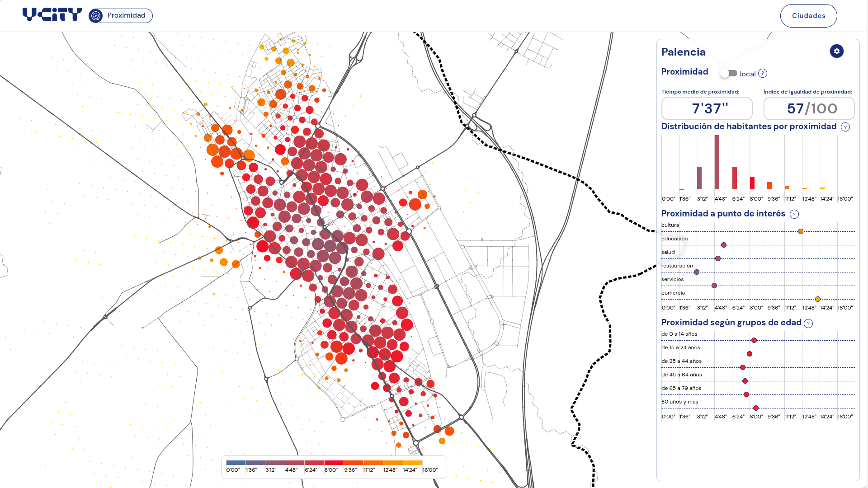868x488 pixels.
Task: Open help icon next to local toggle
Action: tap(763, 73)
